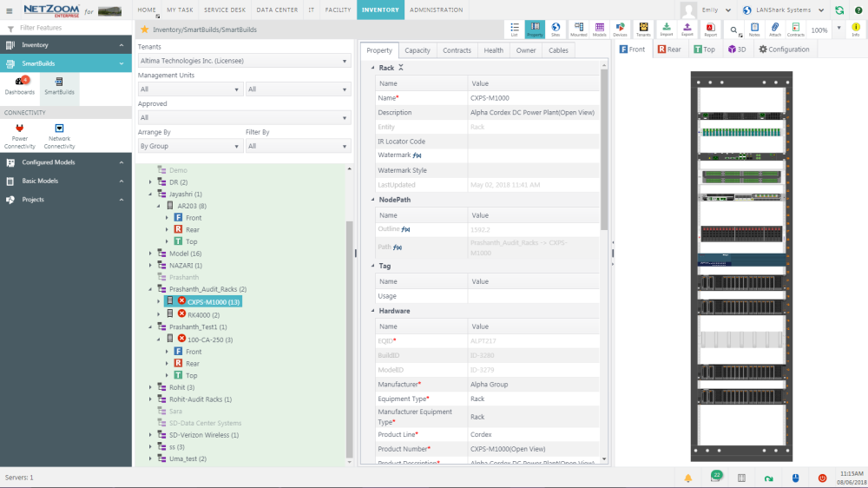Open Power Connectivity in sidebar
868x488 pixels.
[19, 133]
